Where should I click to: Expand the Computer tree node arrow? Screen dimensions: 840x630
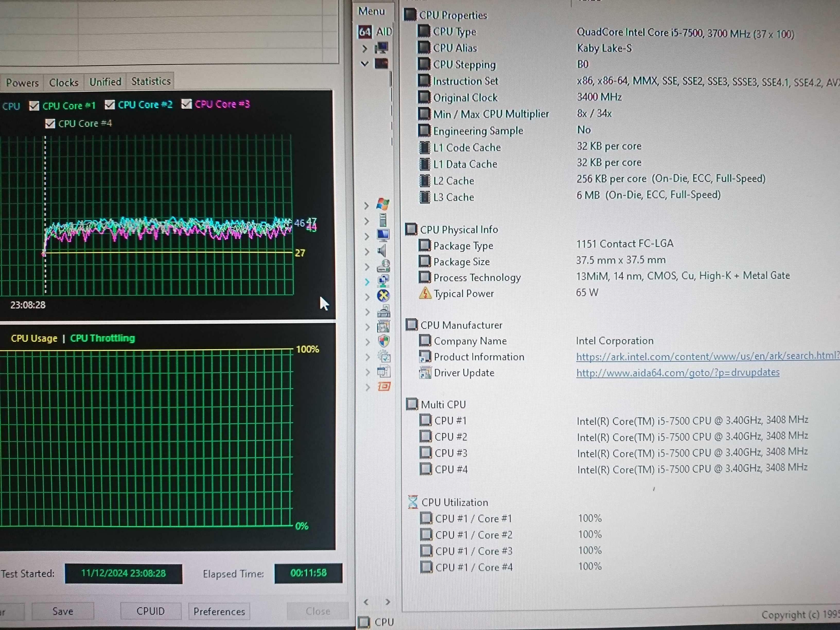click(x=365, y=49)
